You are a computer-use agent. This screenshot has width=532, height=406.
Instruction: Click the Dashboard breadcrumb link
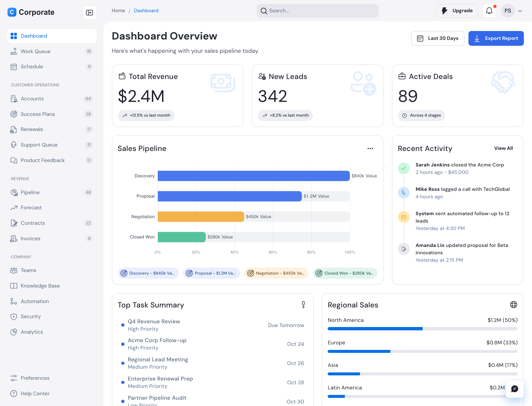pos(146,11)
